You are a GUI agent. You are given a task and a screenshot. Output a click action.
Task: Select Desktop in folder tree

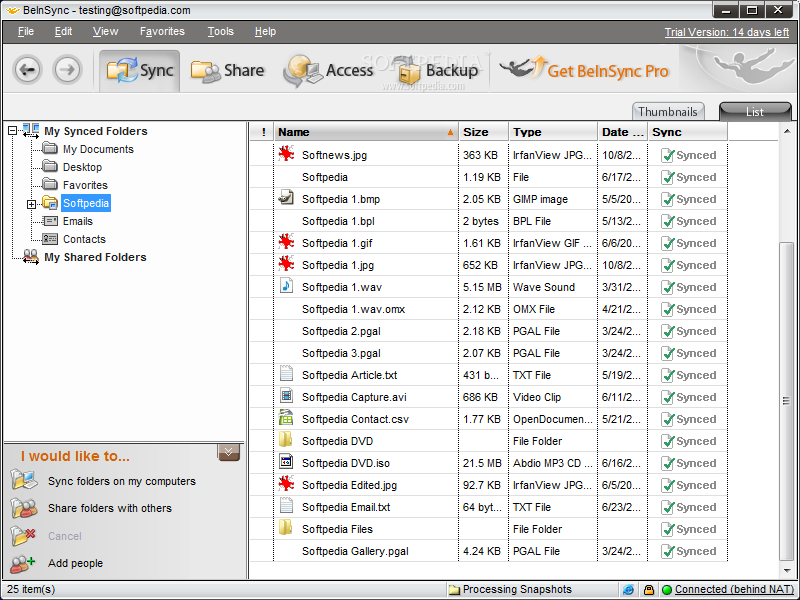click(x=82, y=167)
